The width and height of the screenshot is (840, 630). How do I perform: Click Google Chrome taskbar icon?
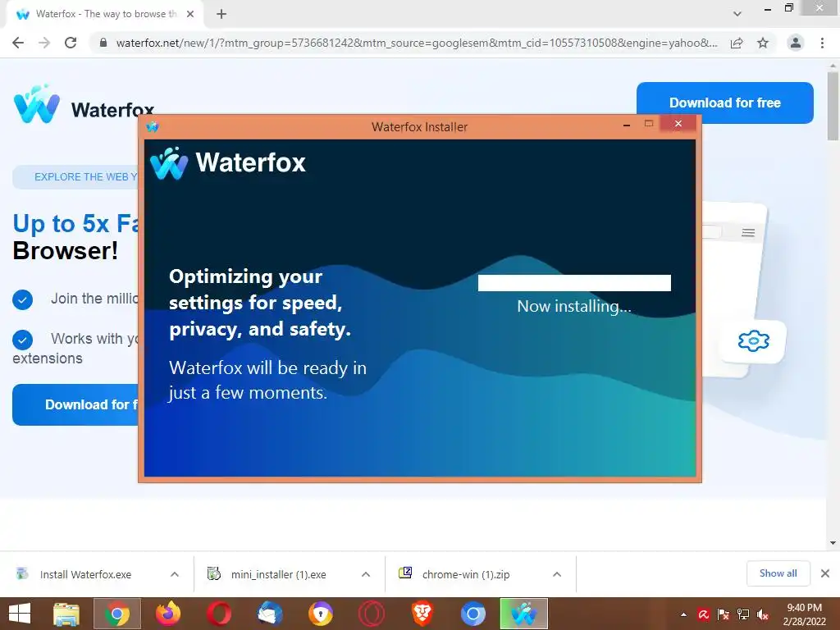(116, 614)
